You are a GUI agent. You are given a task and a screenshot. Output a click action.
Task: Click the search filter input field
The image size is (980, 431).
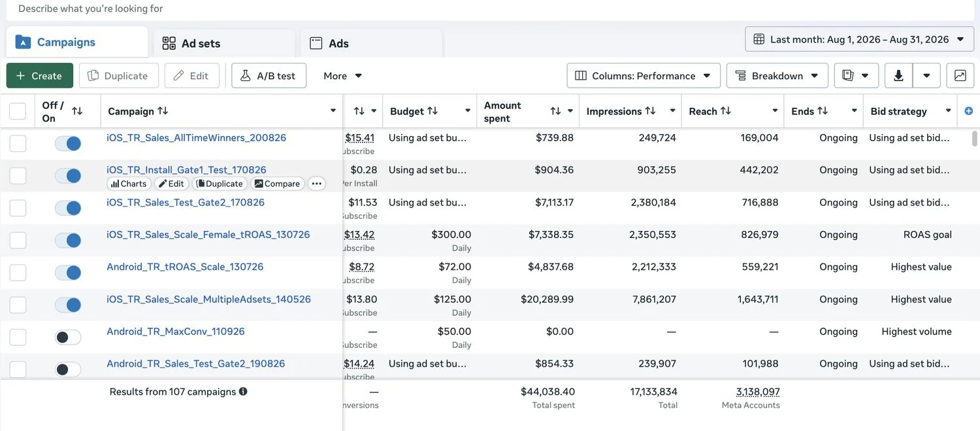point(490,10)
